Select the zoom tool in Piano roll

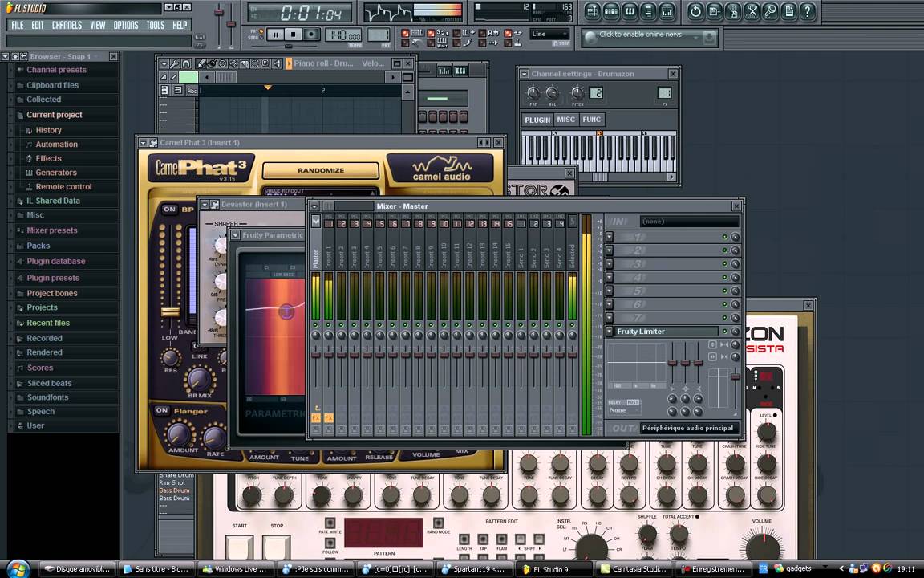tap(265, 63)
